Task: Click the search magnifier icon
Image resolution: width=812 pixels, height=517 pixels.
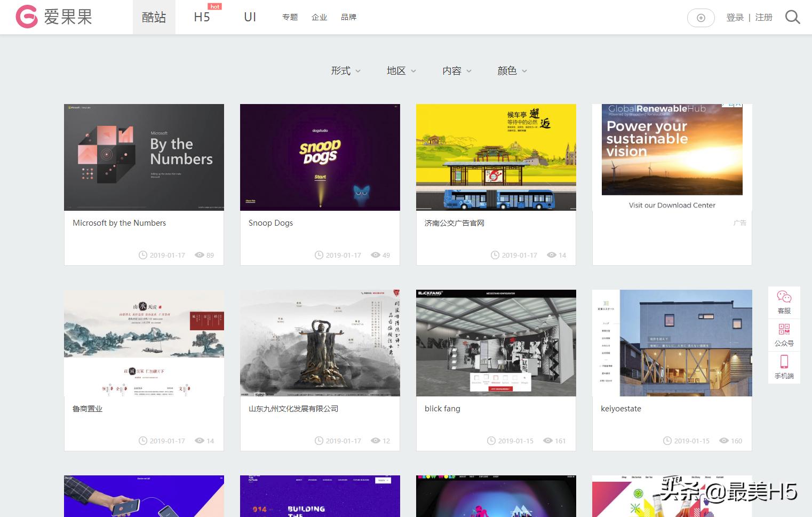Action: [x=792, y=18]
